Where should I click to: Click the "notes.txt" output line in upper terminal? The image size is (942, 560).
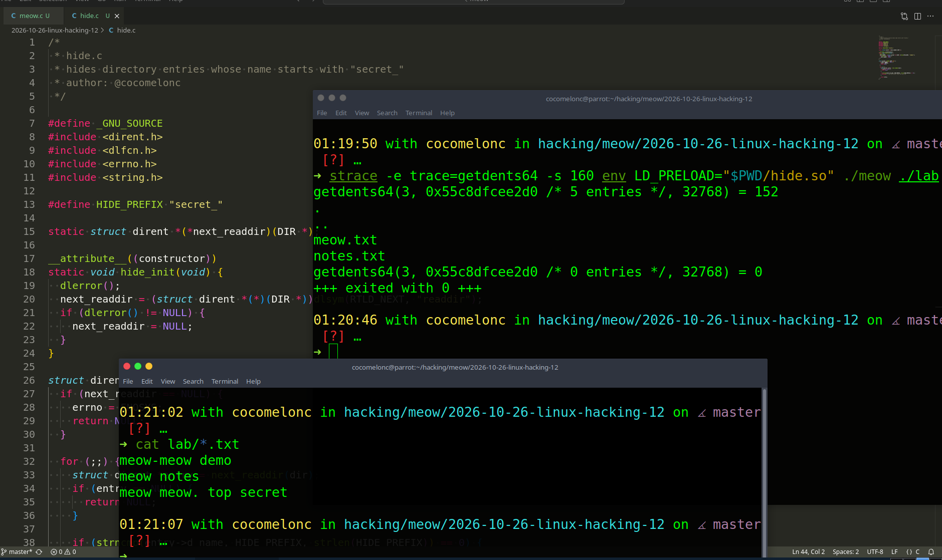click(349, 256)
